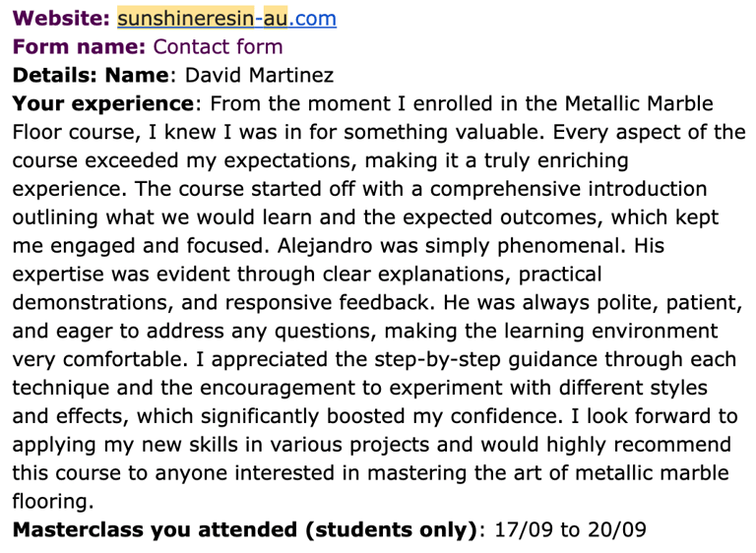Click the 'Masterclass you attended (students only)' label
The image size is (756, 553).
coord(244,529)
